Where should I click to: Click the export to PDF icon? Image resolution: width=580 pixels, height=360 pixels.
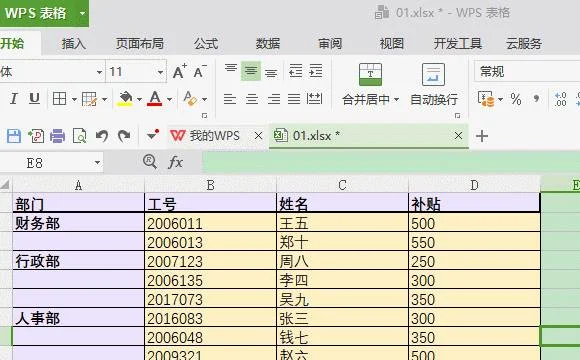(x=36, y=136)
